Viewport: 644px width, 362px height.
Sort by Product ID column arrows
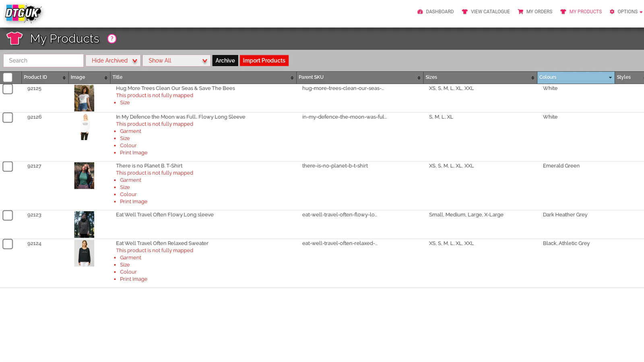tap(64, 78)
